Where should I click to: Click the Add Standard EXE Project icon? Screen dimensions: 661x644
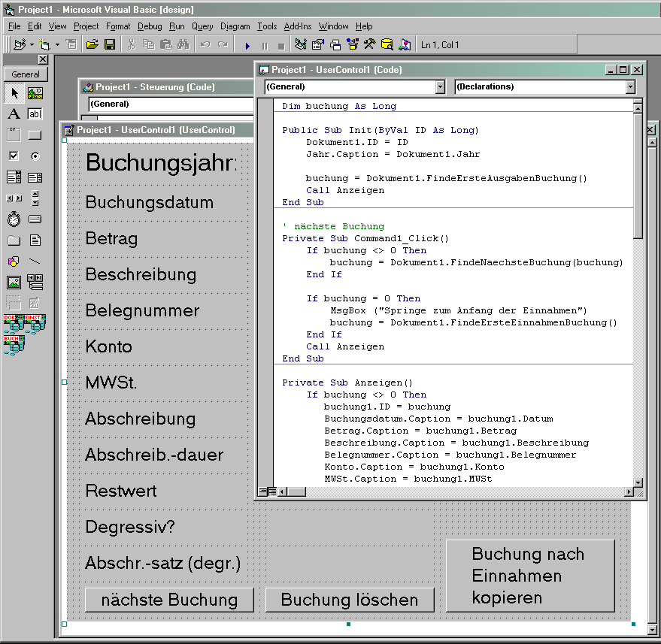click(20, 44)
